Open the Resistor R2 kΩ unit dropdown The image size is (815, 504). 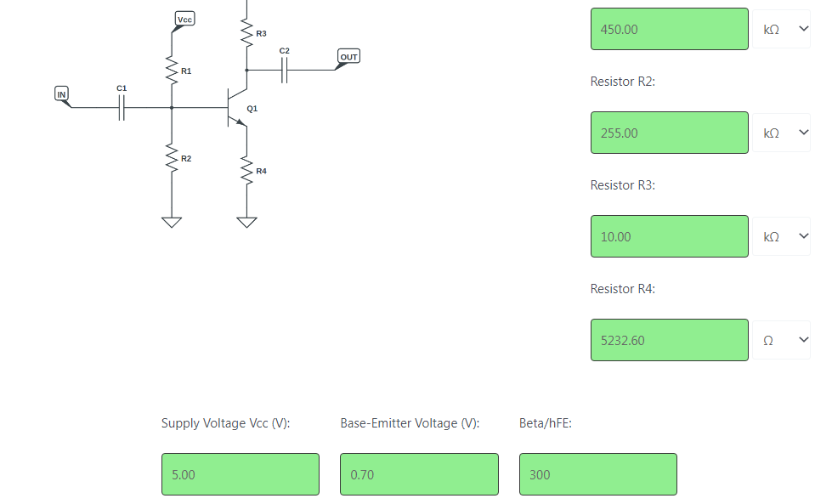tap(782, 133)
